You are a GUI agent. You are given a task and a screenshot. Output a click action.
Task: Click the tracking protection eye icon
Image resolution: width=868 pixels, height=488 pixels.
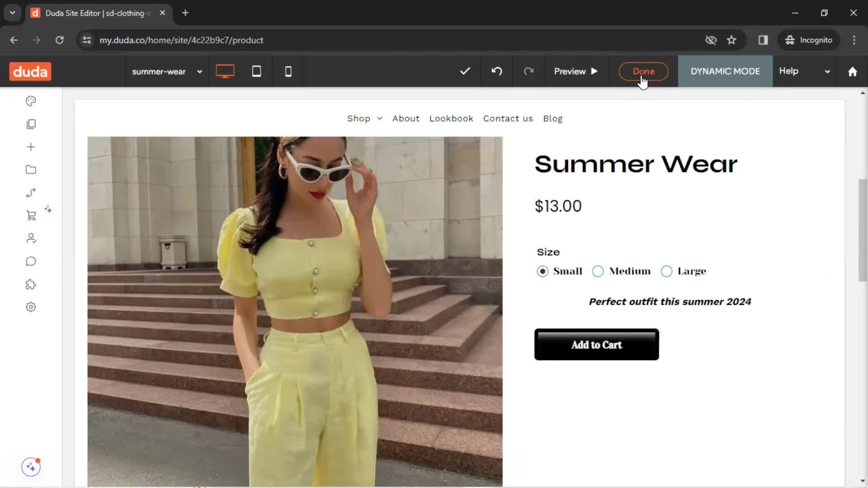click(711, 40)
